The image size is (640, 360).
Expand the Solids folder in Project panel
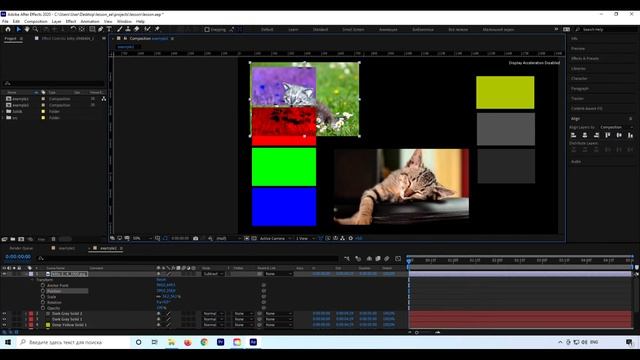[x=3, y=111]
